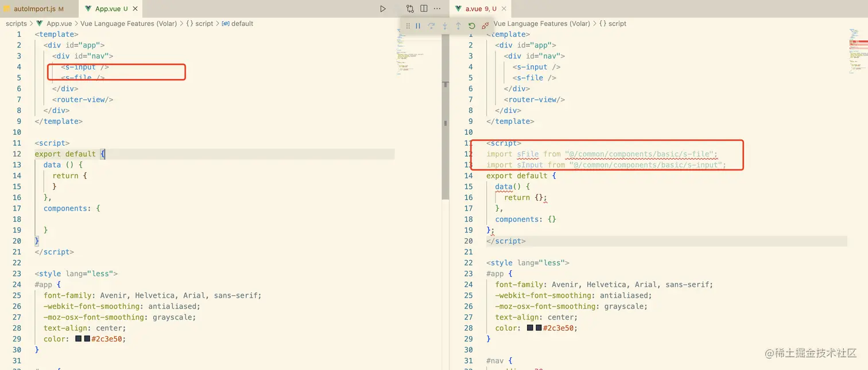Click '<style lang="less">' in left editor
868x370 pixels.
[x=76, y=274]
